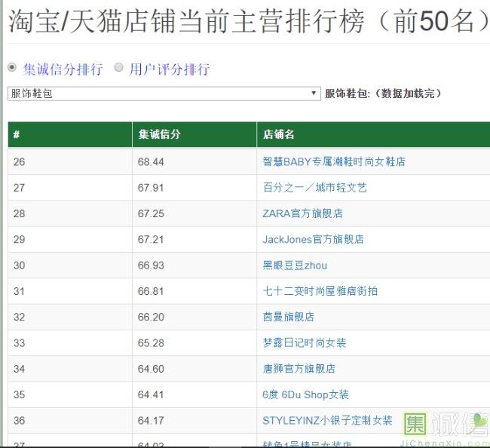This screenshot has width=490, height=448.
Task: Open the 6度 6Du Shop女装 link
Action: point(305,394)
